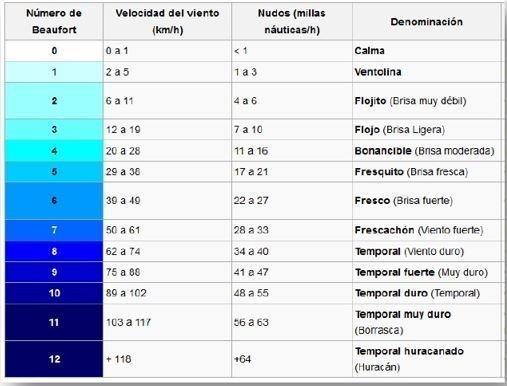
Task: Click 'Temporal muy duro (Borrasca)' denomination
Action: pos(403,322)
